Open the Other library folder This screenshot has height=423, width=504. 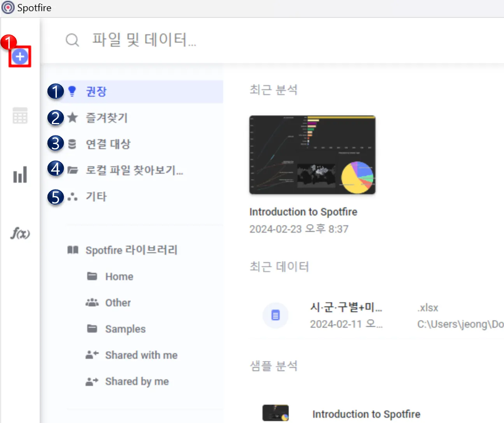click(118, 303)
